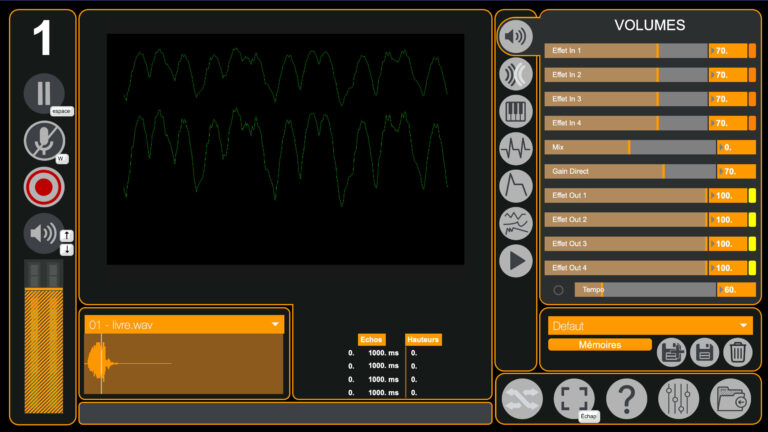Image resolution: width=768 pixels, height=432 pixels.
Task: Start recording with the red record button
Action: click(43, 187)
